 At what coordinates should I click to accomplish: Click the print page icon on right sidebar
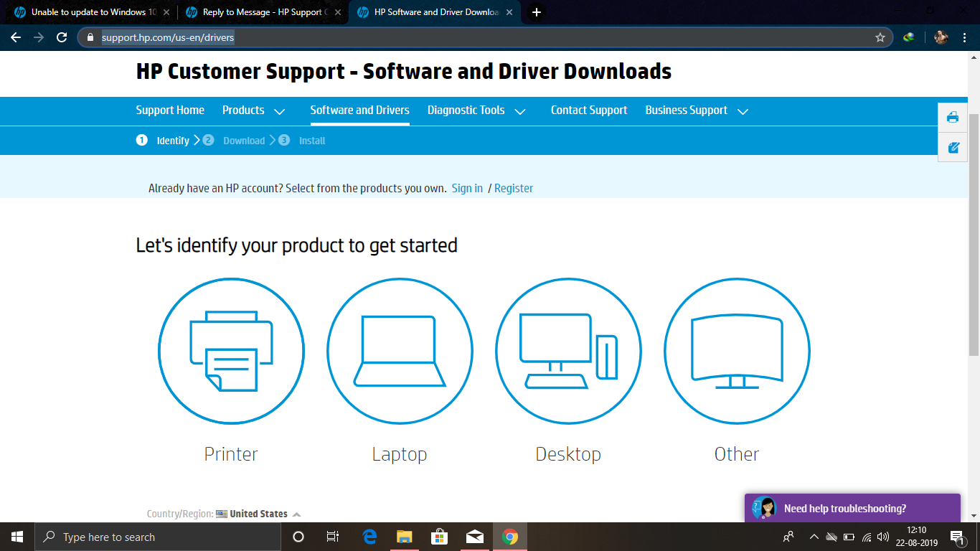point(953,118)
